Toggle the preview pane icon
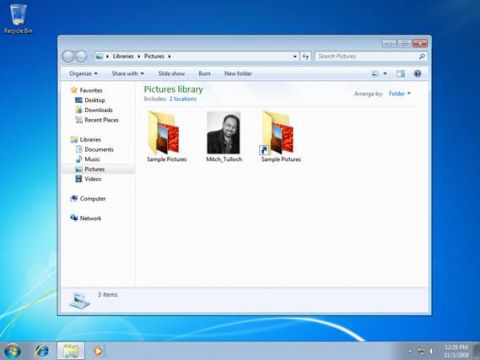 pyautogui.click(x=401, y=74)
